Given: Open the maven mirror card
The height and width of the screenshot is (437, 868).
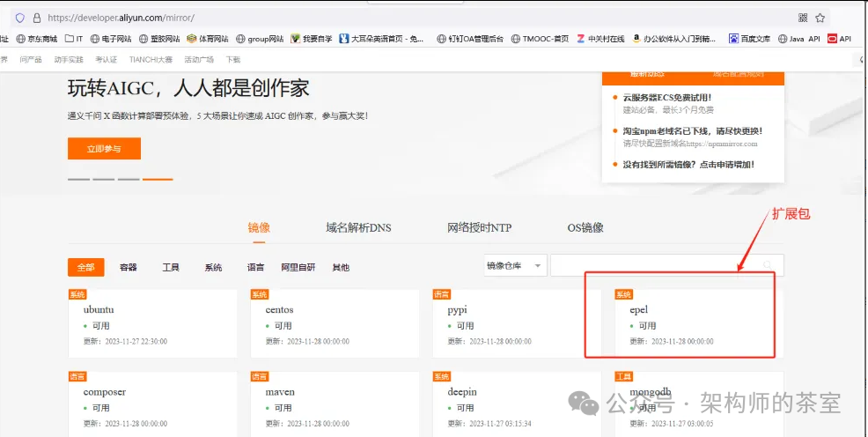Looking at the screenshot, I should (x=335, y=404).
